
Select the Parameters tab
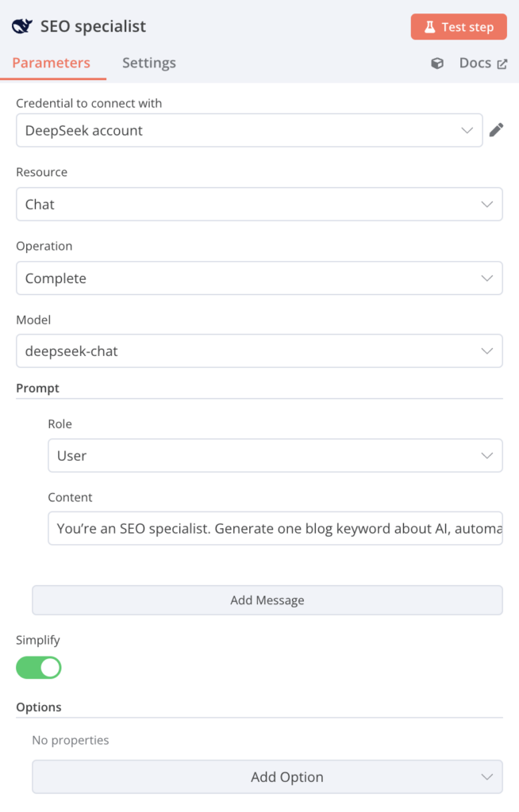pos(52,63)
